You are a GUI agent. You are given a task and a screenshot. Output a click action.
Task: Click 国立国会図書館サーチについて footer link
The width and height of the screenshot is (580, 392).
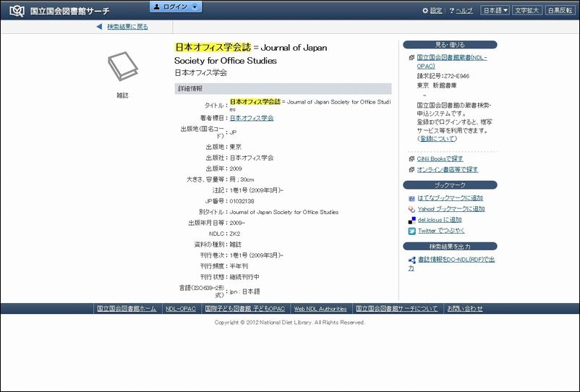pos(396,308)
